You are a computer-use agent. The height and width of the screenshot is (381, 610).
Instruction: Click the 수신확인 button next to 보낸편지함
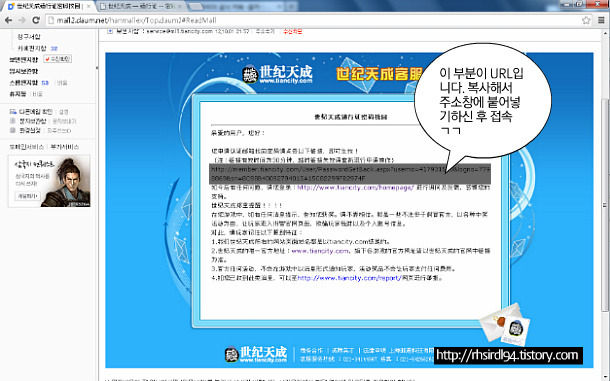58,59
